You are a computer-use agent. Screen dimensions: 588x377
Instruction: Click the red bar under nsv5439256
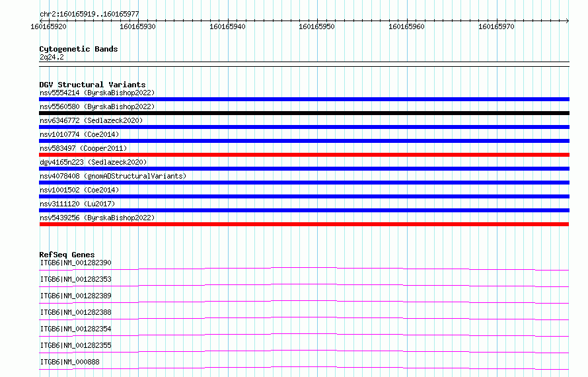pyautogui.click(x=304, y=224)
